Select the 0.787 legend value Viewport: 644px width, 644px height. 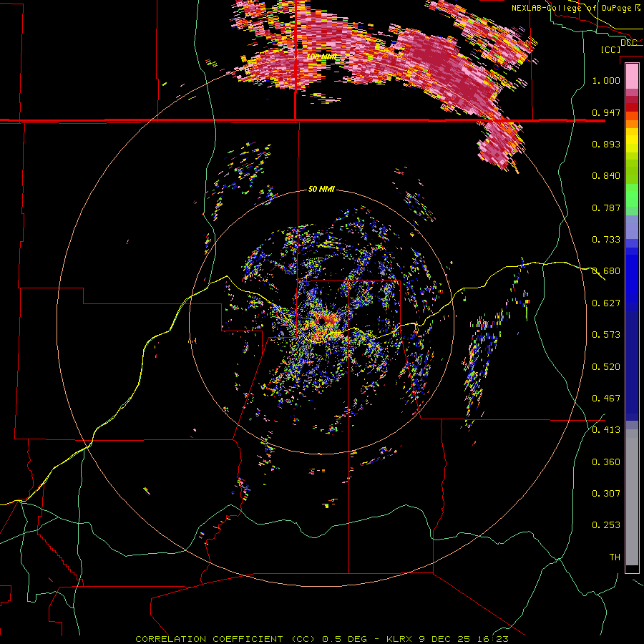606,208
